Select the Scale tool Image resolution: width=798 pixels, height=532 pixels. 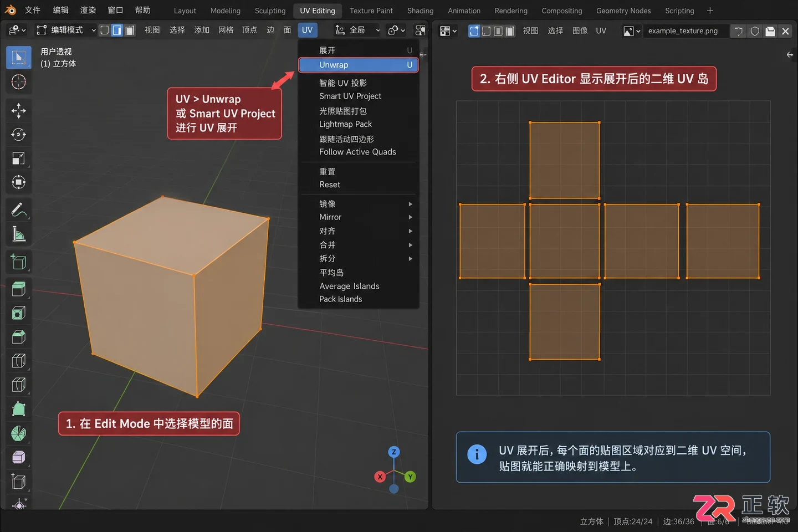coord(18,158)
